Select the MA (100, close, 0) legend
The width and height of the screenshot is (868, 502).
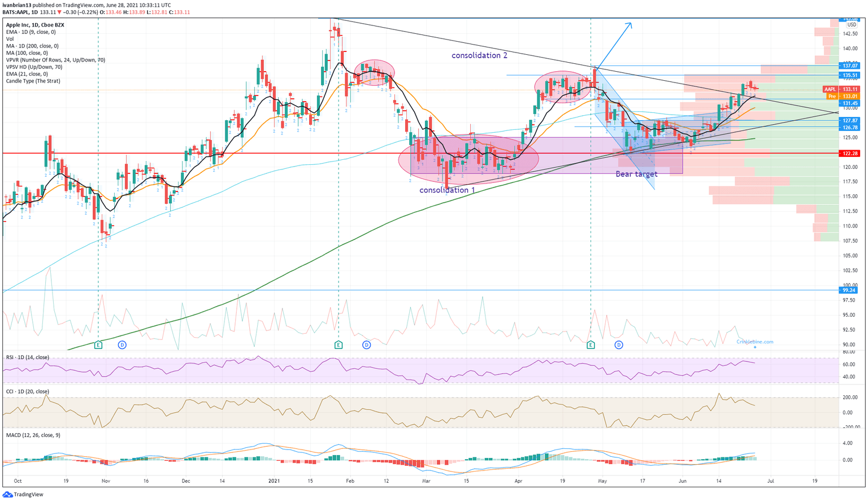click(x=27, y=53)
